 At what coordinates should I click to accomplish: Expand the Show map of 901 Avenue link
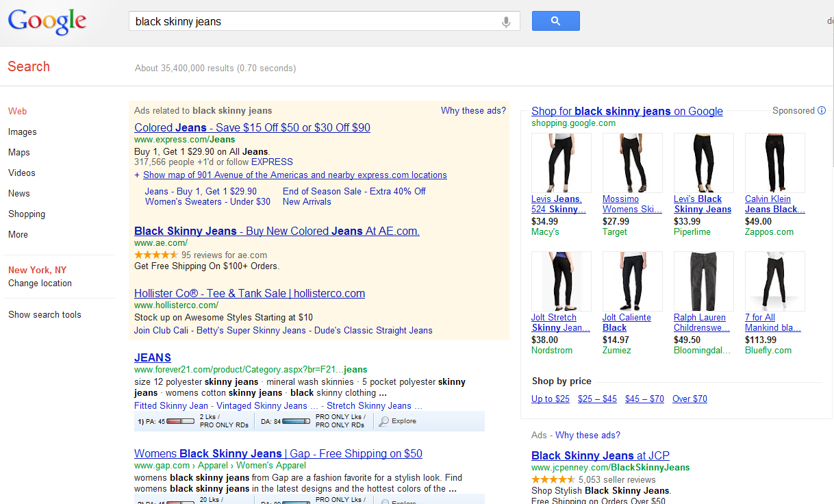pyautogui.click(x=295, y=175)
